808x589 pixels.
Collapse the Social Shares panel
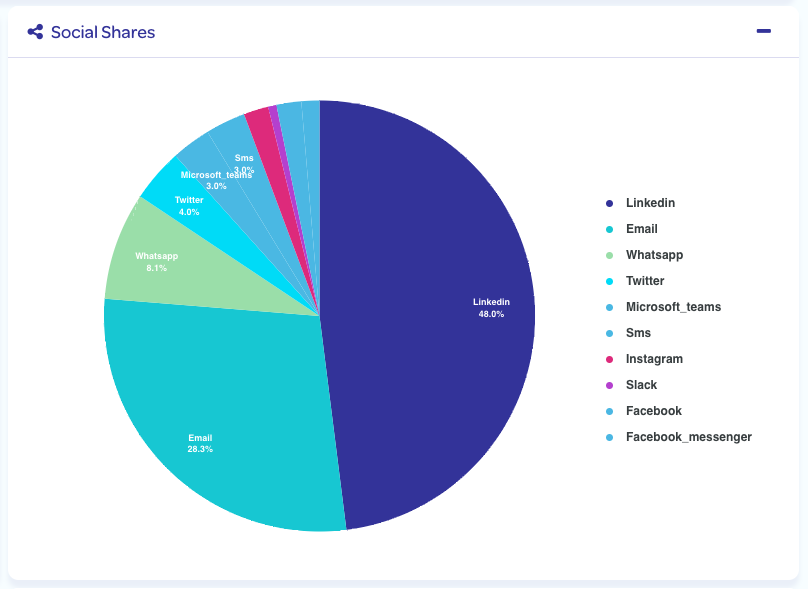point(764,32)
